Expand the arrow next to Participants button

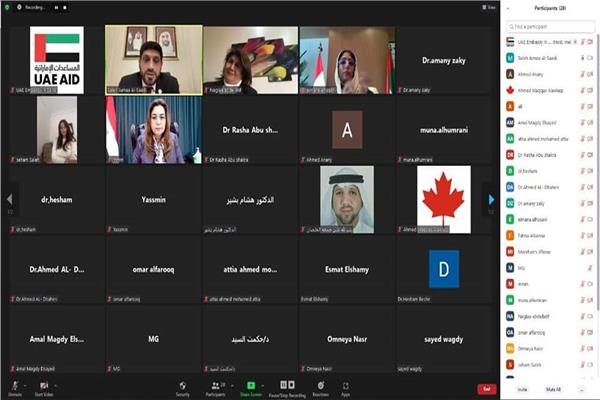coord(232,385)
